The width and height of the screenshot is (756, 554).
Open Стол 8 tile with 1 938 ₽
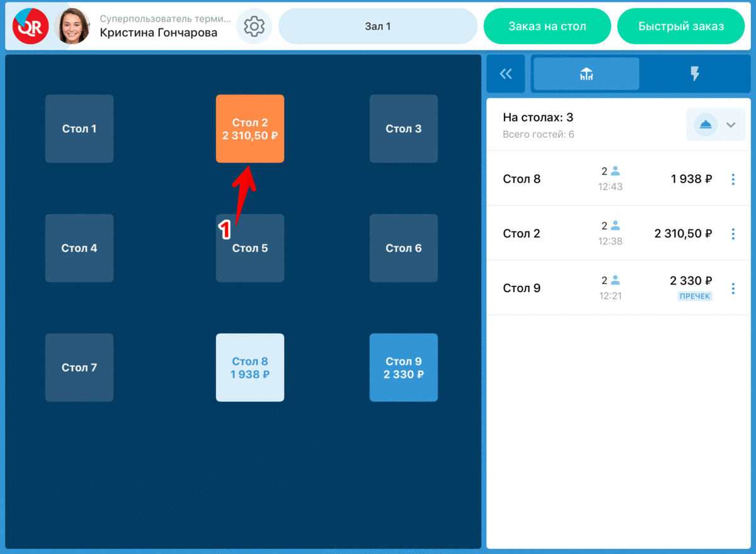tap(250, 368)
